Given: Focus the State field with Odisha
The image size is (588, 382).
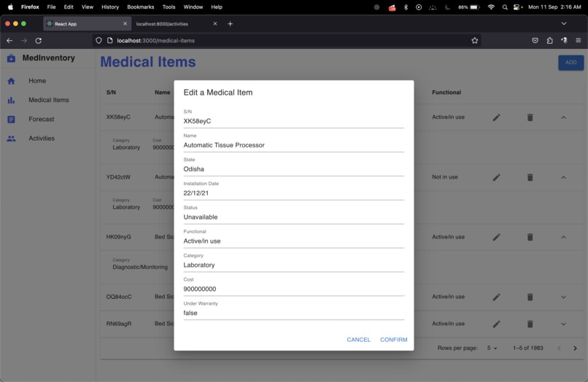Looking at the screenshot, I should click(293, 169).
